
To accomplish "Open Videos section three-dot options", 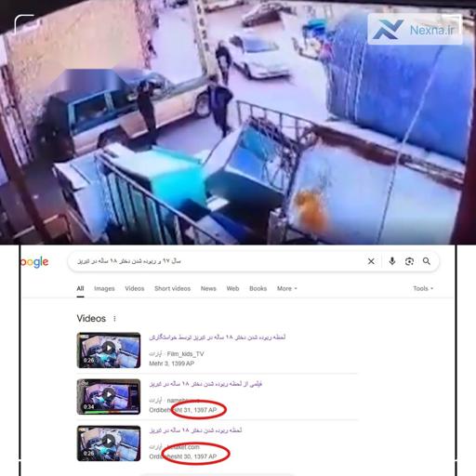I will [x=114, y=319].
